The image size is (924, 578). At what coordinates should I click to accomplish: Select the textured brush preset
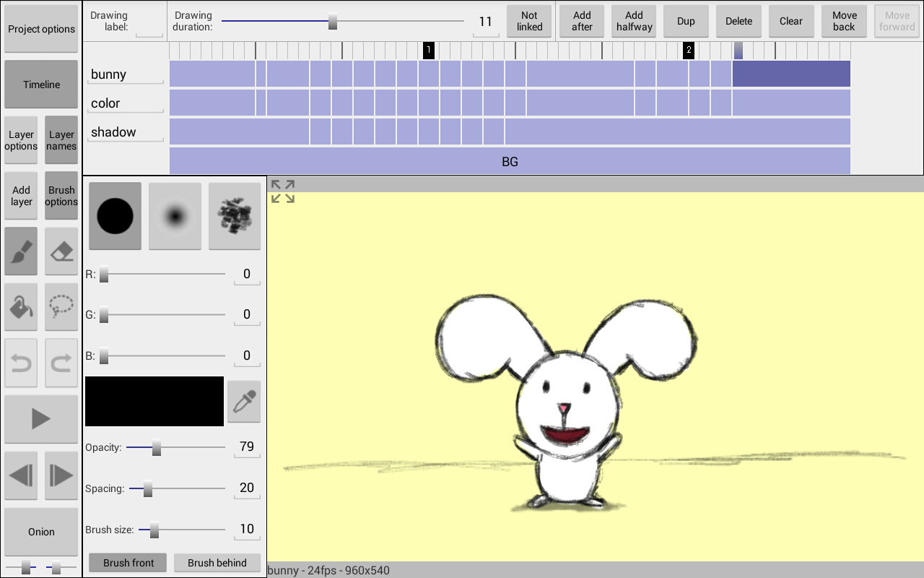point(235,216)
